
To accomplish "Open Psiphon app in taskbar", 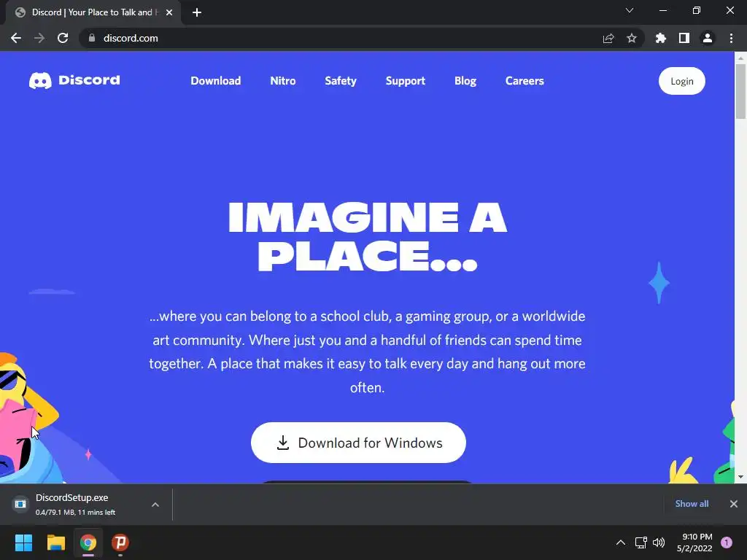I will pyautogui.click(x=120, y=542).
